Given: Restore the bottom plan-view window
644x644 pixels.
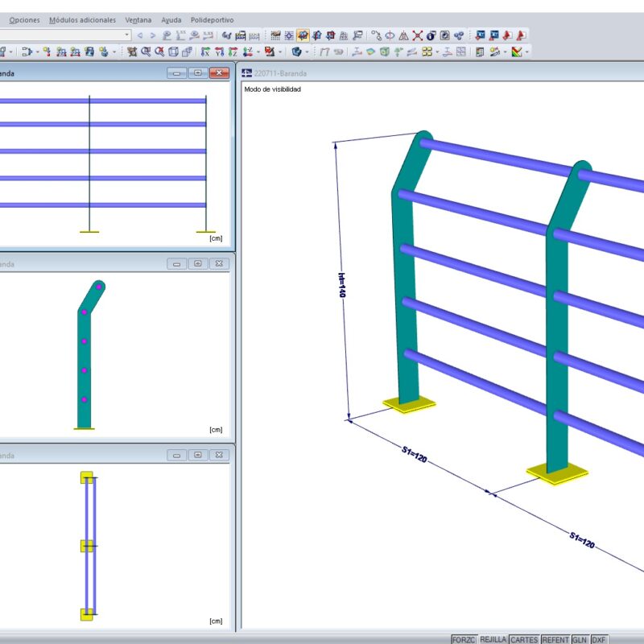Looking at the screenshot, I should (x=197, y=455).
